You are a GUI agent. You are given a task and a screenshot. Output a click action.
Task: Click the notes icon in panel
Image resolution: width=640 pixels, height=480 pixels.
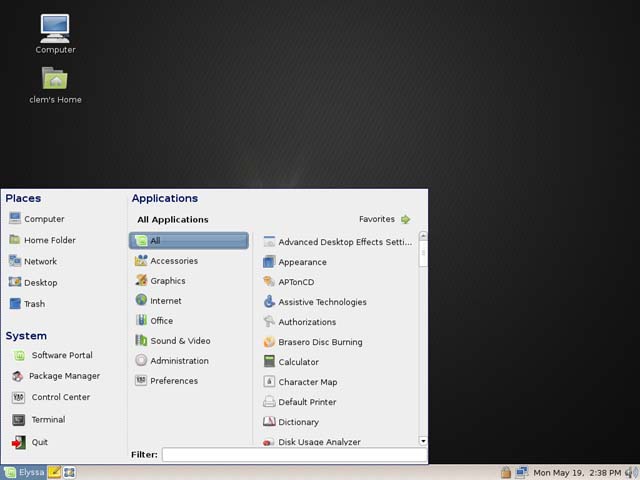(x=54, y=472)
